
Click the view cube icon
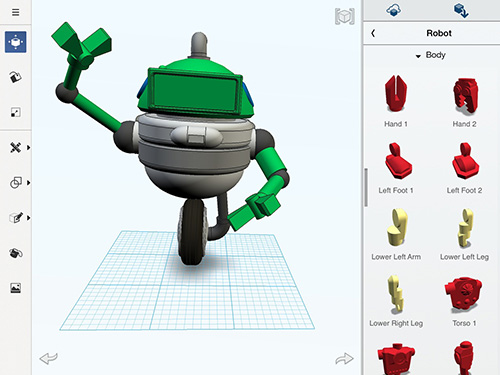pos(345,16)
